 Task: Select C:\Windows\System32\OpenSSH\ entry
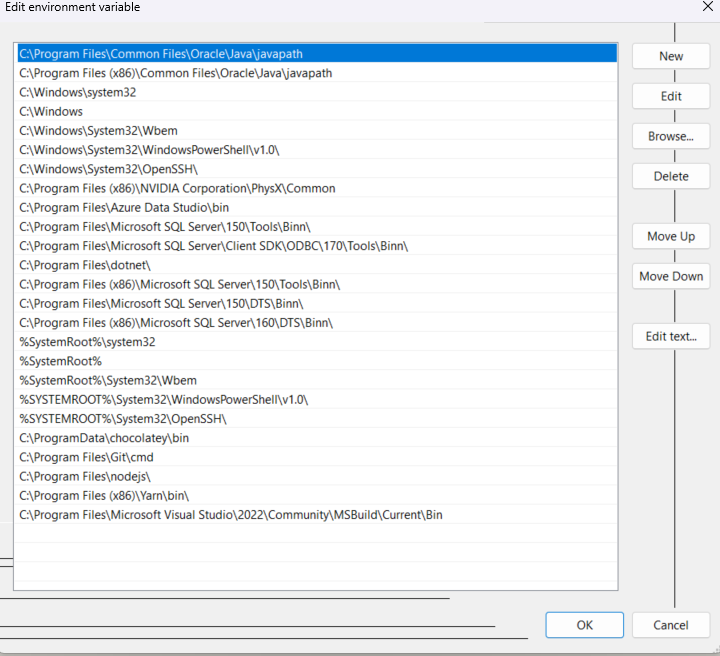(x=317, y=169)
